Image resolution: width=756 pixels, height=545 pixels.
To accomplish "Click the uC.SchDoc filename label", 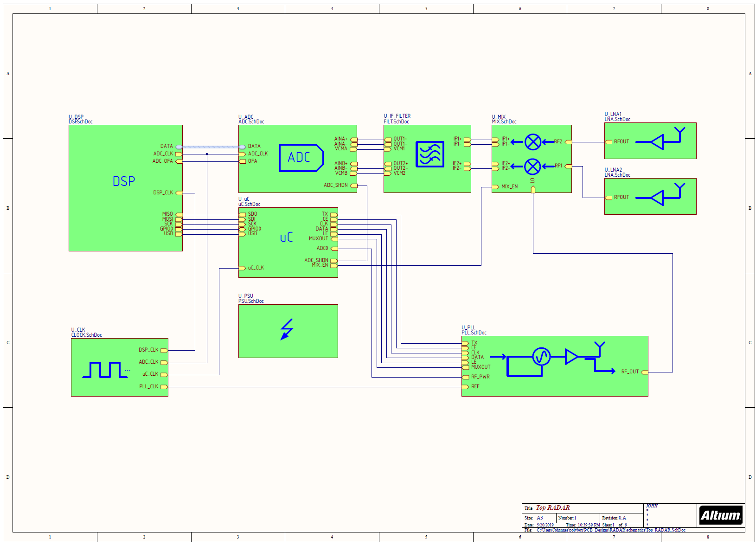I will point(250,204).
